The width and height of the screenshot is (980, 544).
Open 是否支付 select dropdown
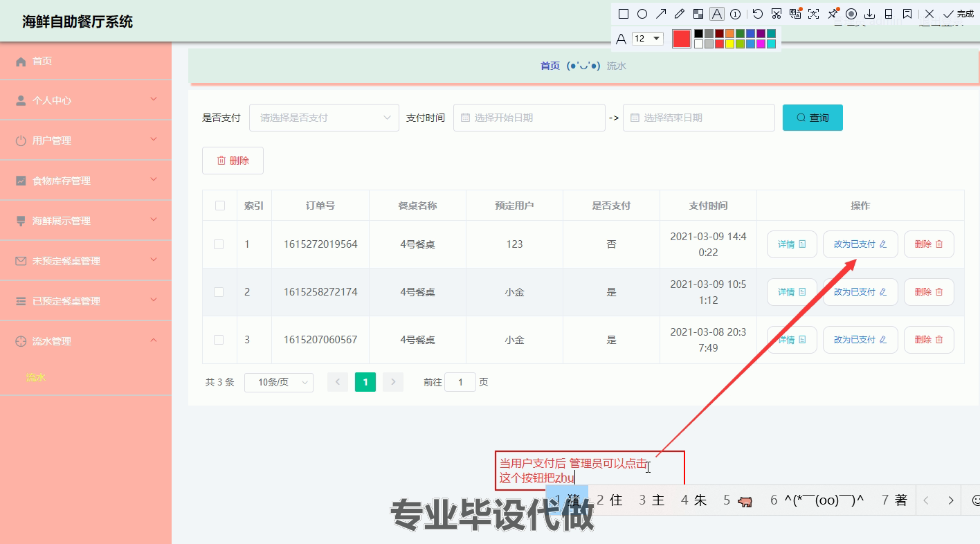click(x=324, y=118)
